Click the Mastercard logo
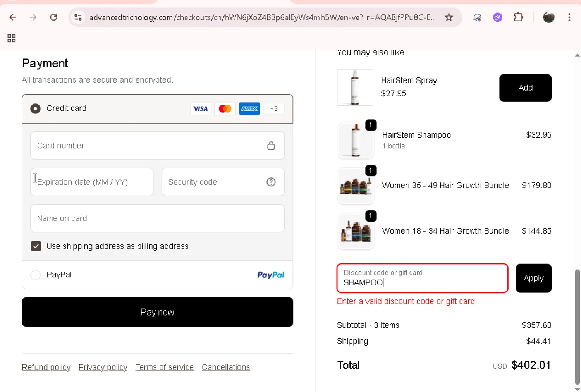Viewport: 581px width, 392px height. pyautogui.click(x=225, y=108)
